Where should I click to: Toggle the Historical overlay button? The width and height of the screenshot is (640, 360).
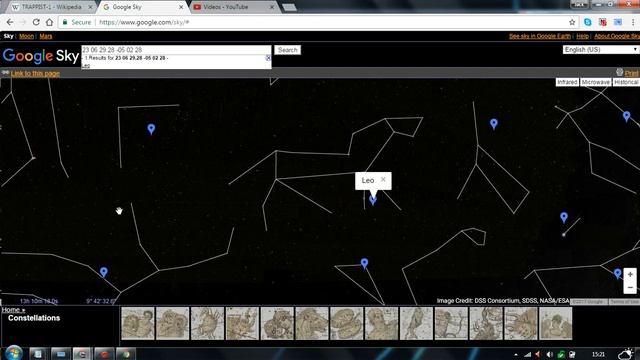coord(626,82)
